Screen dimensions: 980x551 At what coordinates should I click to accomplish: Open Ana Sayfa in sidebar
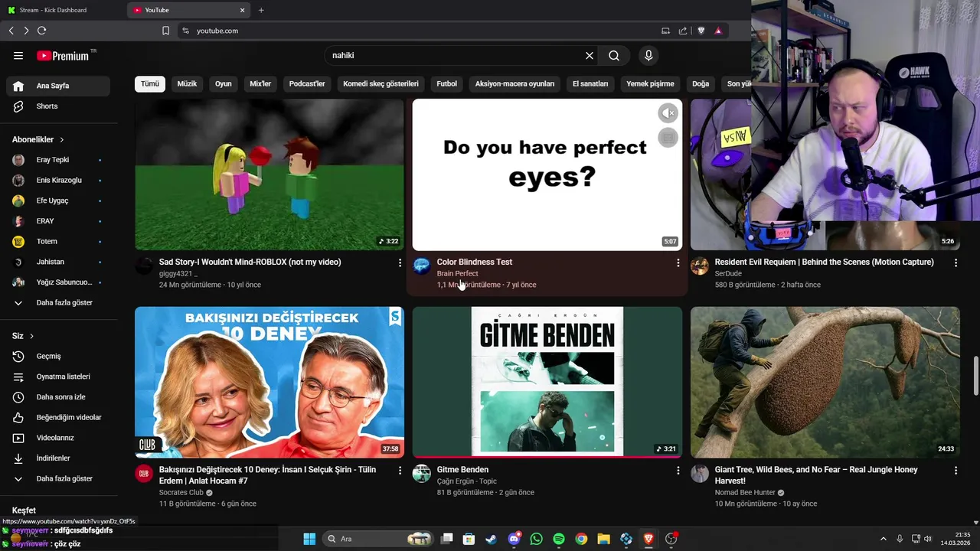point(58,86)
